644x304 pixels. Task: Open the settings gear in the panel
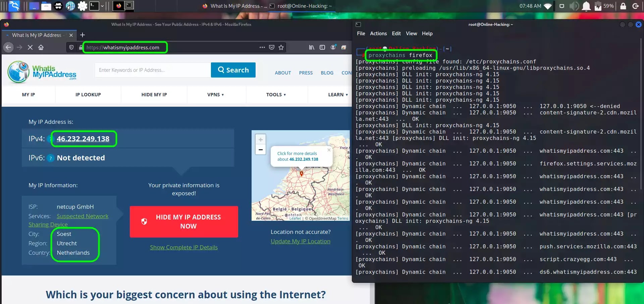coord(83,6)
